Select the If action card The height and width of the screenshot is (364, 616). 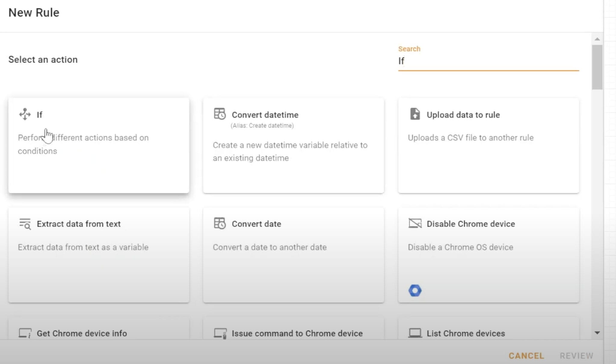click(99, 145)
